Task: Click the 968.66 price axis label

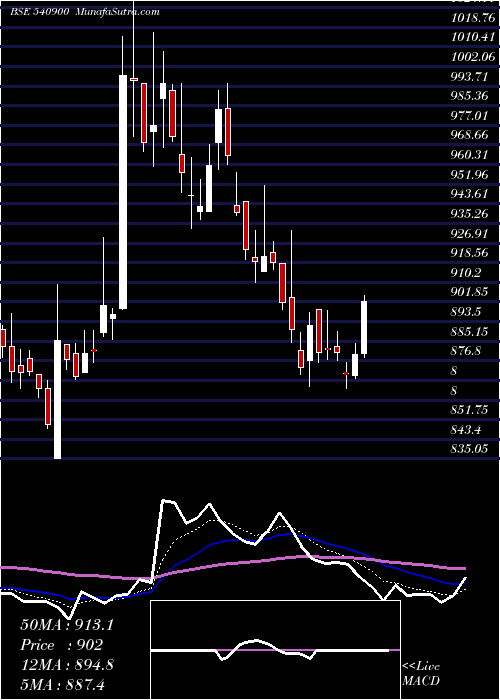Action: 469,135
